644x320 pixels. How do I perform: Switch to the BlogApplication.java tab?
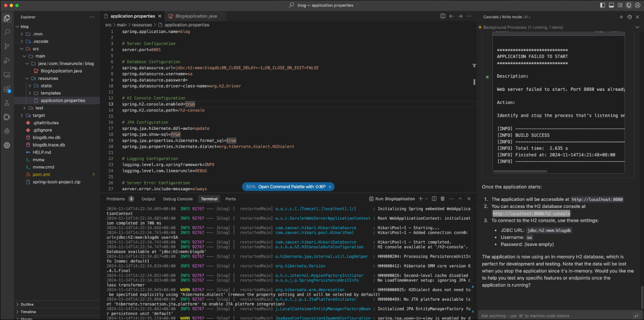pos(196,16)
